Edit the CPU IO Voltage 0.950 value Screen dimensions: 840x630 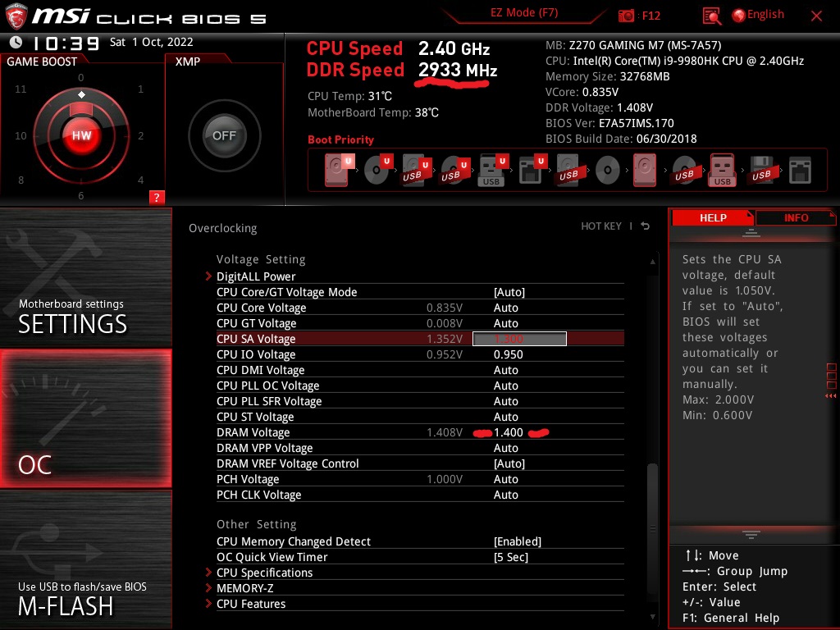point(508,354)
